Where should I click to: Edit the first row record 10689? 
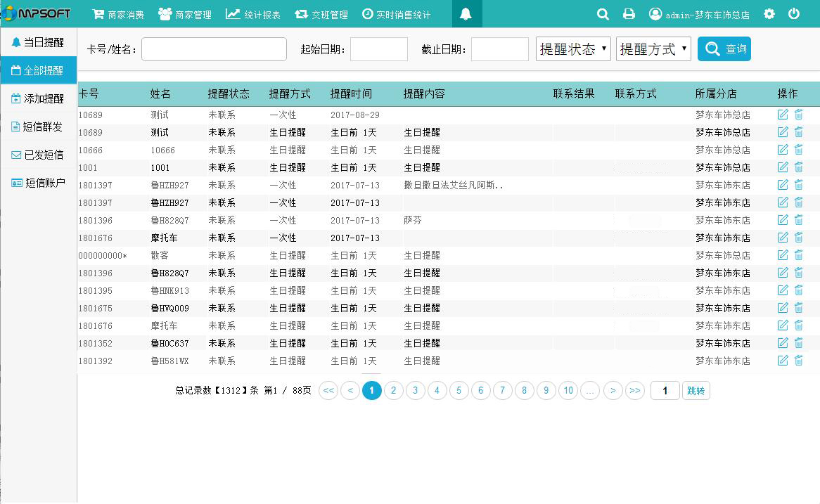(783, 115)
